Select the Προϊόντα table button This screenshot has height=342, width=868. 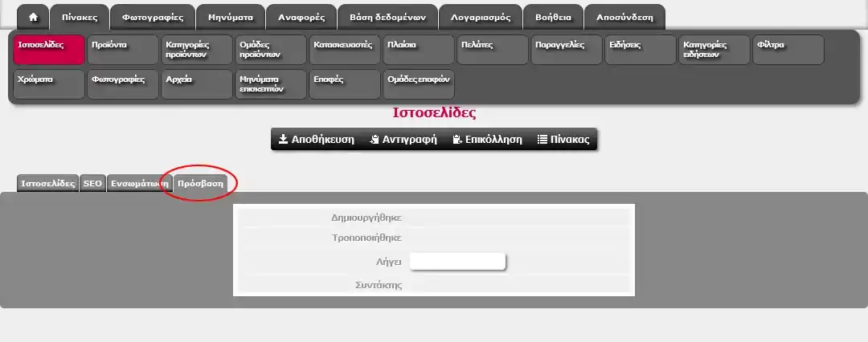pos(122,50)
